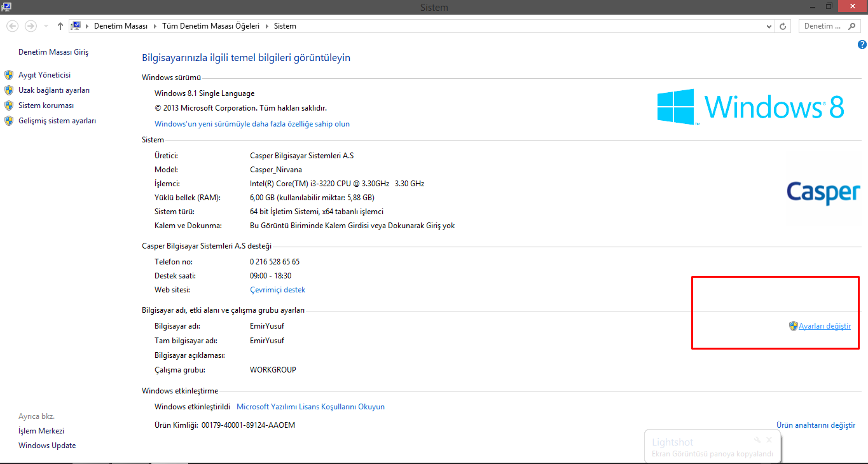Select Tüm Denetim Masası Öğeleri breadcrumb
Image resolution: width=868 pixels, height=464 pixels.
coord(210,26)
